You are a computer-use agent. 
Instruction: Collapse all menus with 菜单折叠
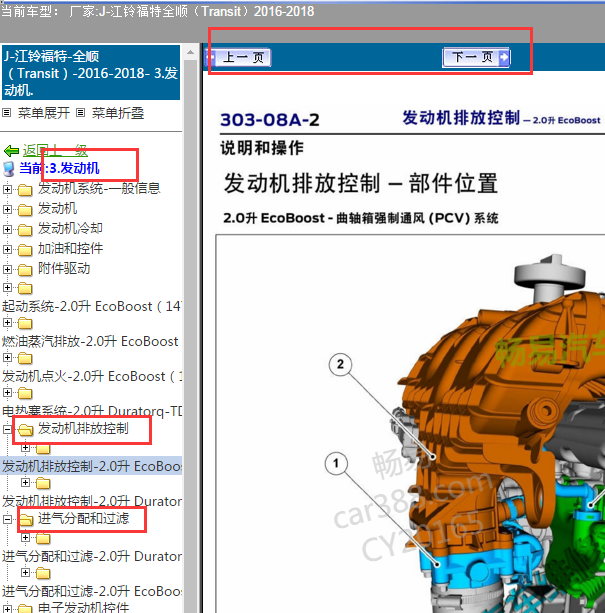[x=118, y=113]
